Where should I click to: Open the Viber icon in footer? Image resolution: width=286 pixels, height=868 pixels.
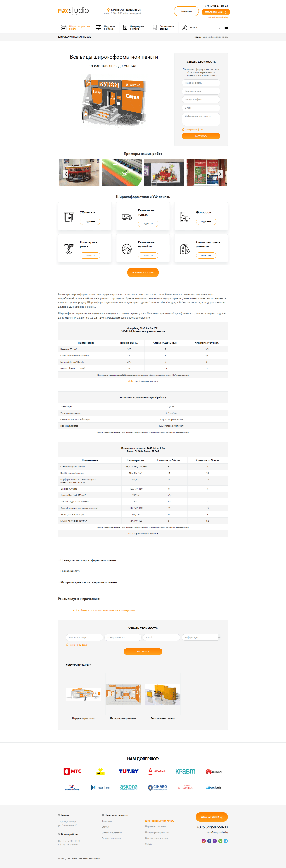point(215,841)
